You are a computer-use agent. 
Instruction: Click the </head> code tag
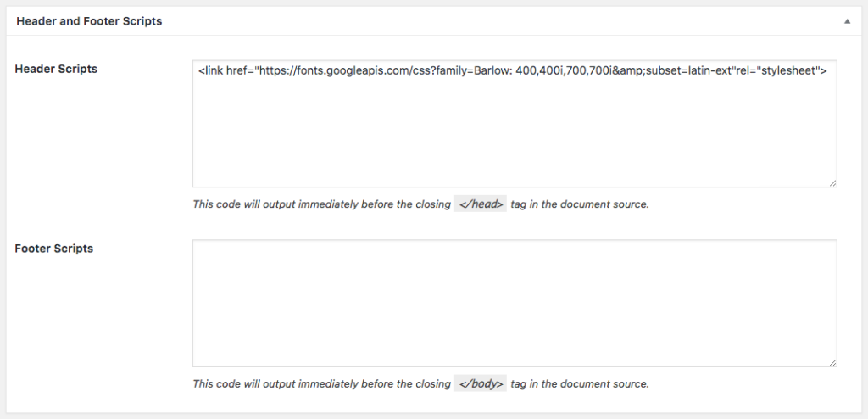[481, 204]
